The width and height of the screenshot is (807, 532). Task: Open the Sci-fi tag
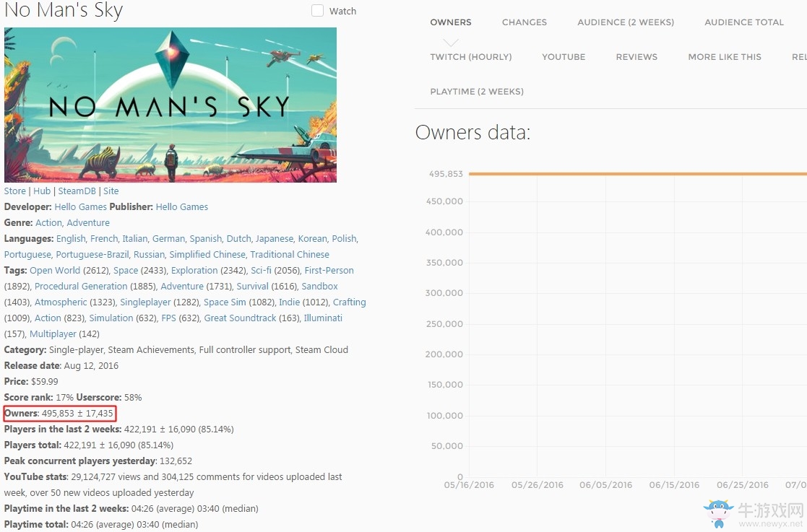coord(261,271)
